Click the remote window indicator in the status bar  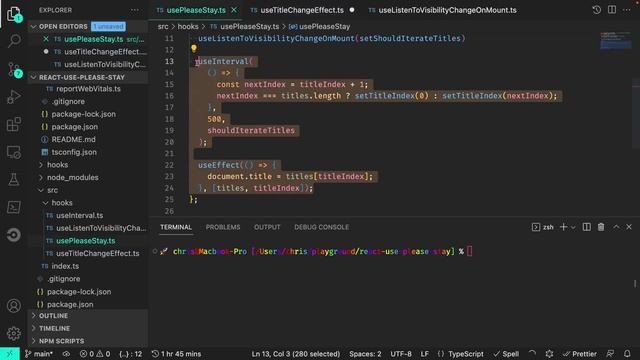pyautogui.click(x=10, y=353)
